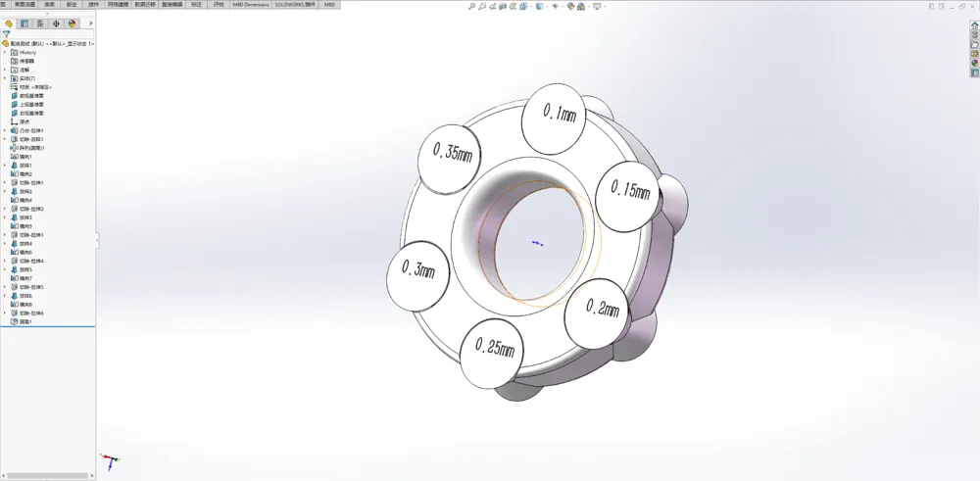Expand the 切除-旋转1 feature
The width and height of the screenshot is (980, 481).
click(5, 139)
